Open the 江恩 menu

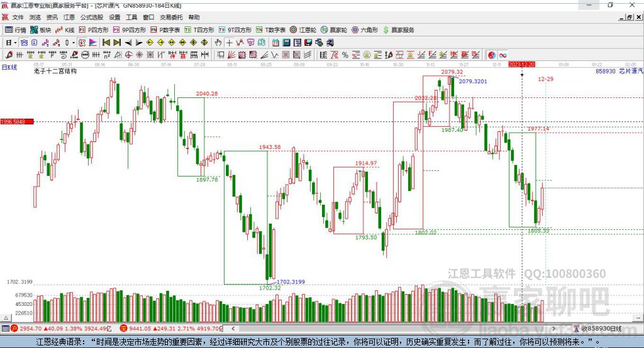pos(69,17)
